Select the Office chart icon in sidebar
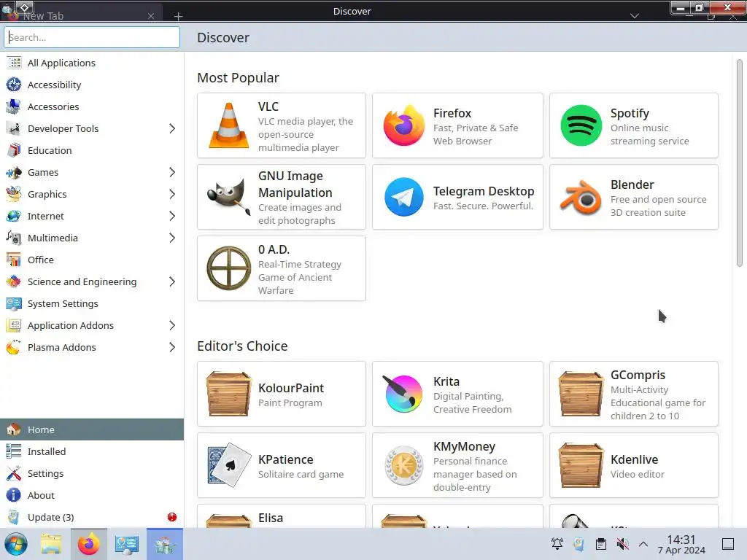This screenshot has width=747, height=560. tap(14, 260)
